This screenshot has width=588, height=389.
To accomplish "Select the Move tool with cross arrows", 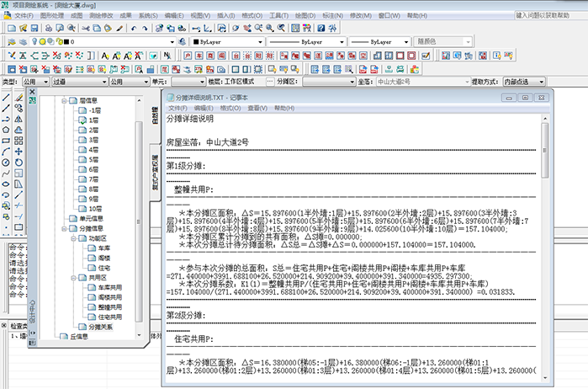I will (19, 152).
